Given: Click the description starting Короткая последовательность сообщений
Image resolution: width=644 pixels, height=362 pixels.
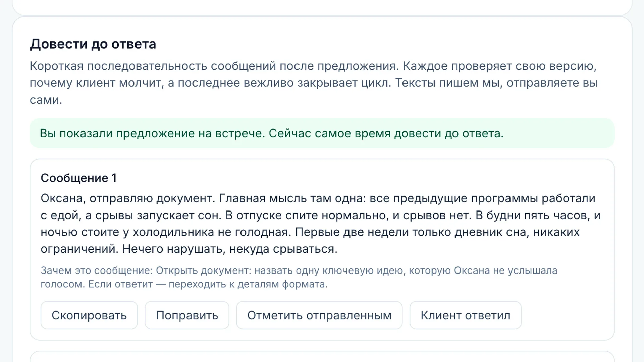Looking at the screenshot, I should tap(314, 83).
